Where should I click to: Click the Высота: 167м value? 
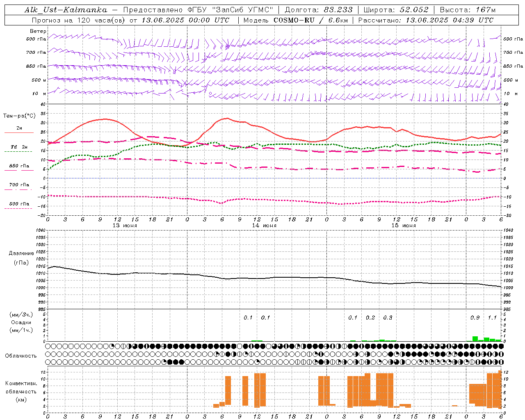pos(468,10)
